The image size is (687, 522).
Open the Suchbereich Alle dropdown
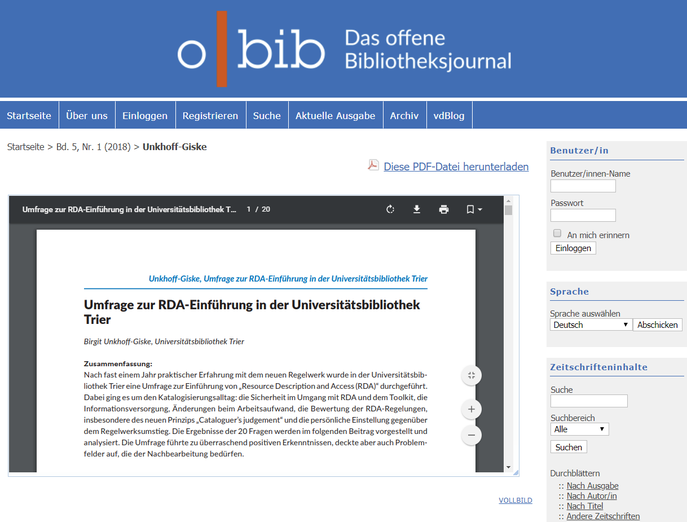[579, 429]
